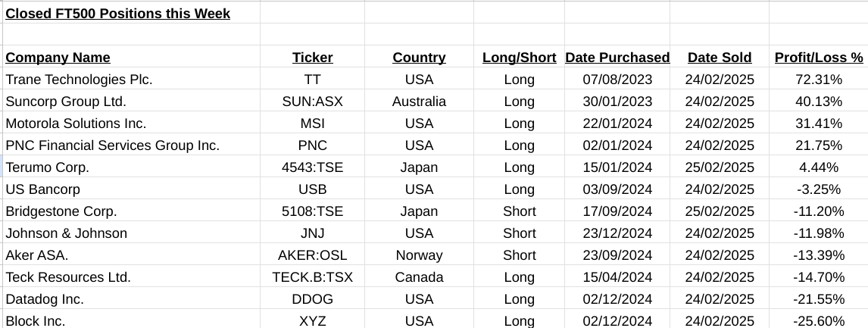This screenshot has width=868, height=328.
Task: Click the 21.75% profit cell
Action: pos(818,145)
